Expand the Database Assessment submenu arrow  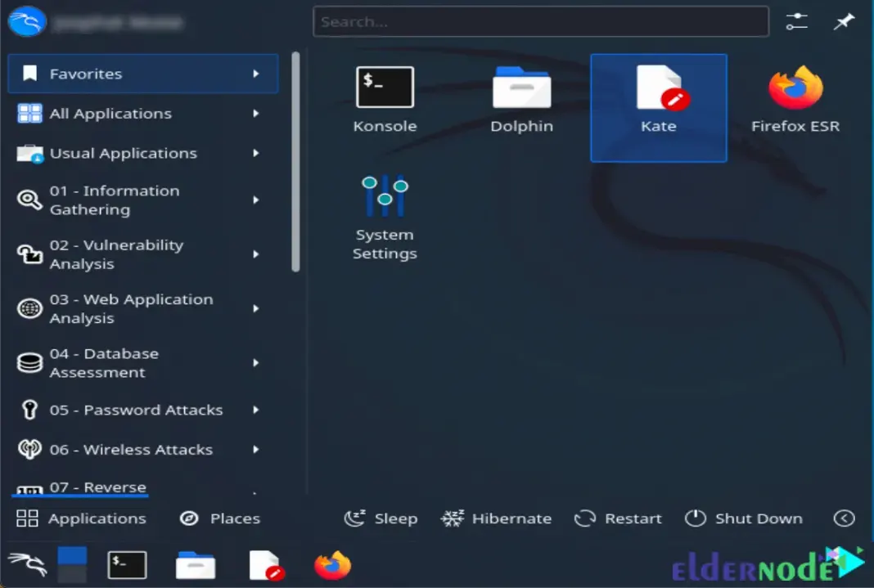256,363
